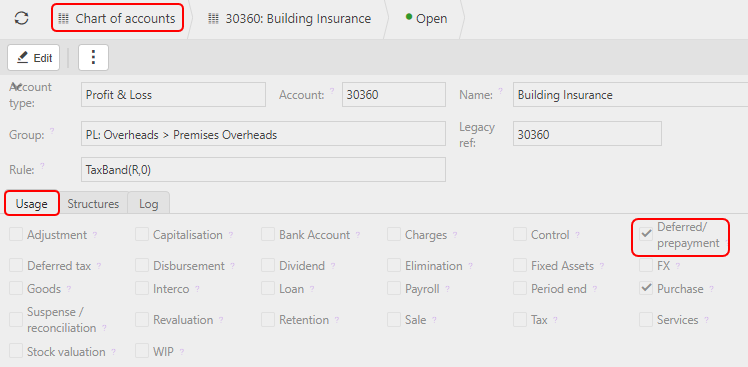
Task: Click the help question mark beside Adjustment
Action: (x=95, y=235)
